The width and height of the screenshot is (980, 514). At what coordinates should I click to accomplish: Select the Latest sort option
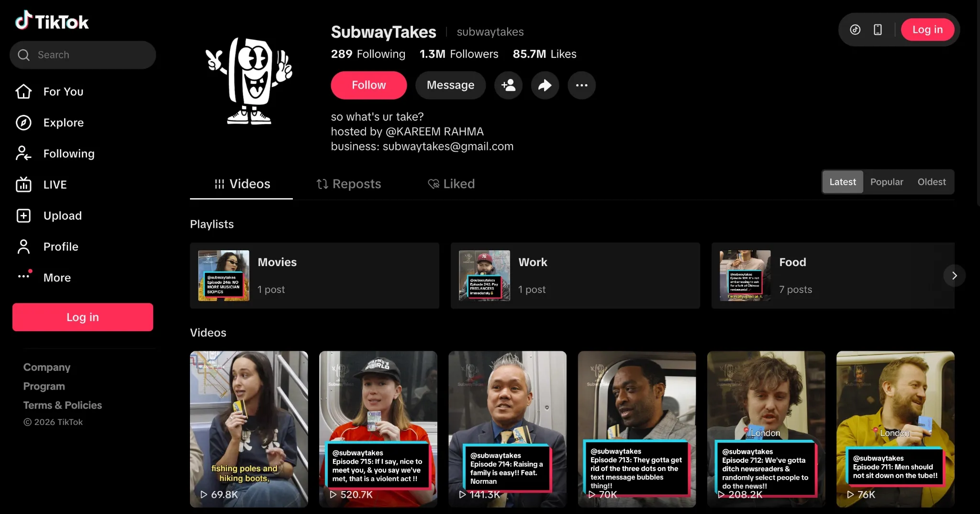tap(843, 182)
